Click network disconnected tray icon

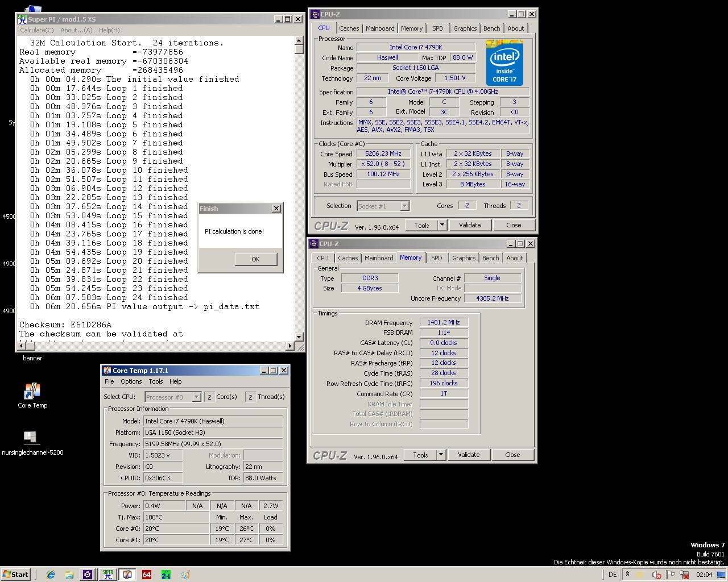(x=684, y=575)
